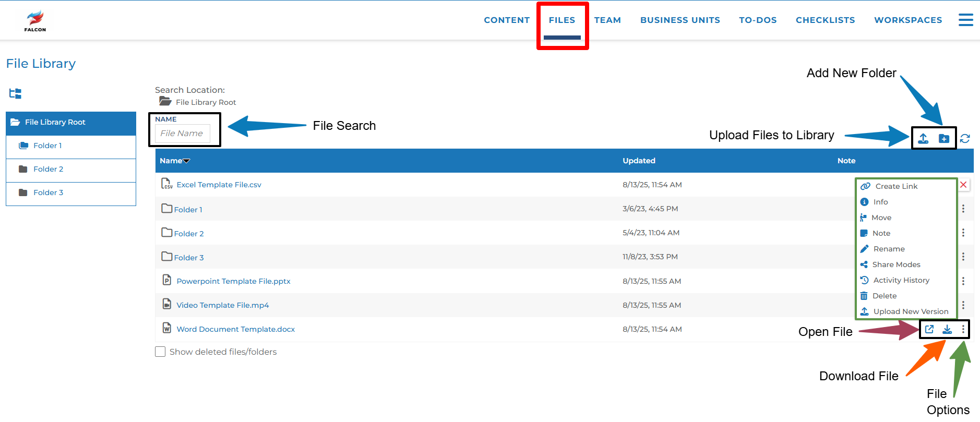
Task: Click the 3/6/23, 4:45 PM updated date
Action: [650, 209]
